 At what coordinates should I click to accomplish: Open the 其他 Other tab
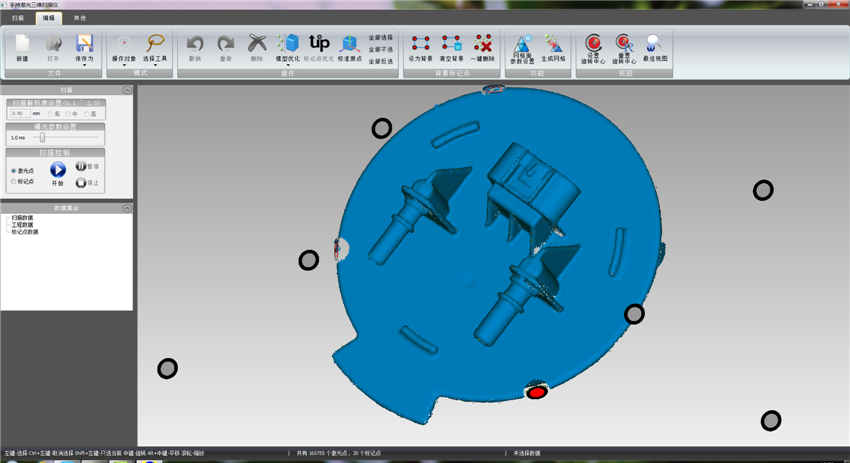(x=80, y=18)
